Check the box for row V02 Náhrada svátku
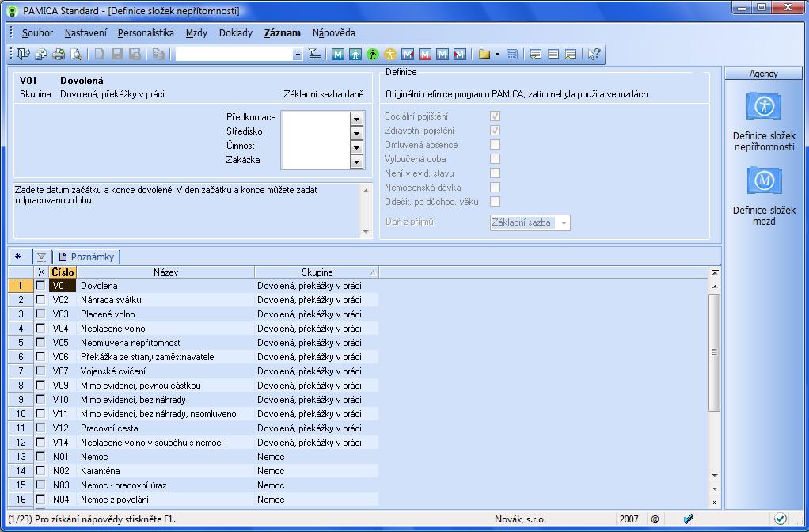This screenshot has height=532, width=809. point(41,300)
